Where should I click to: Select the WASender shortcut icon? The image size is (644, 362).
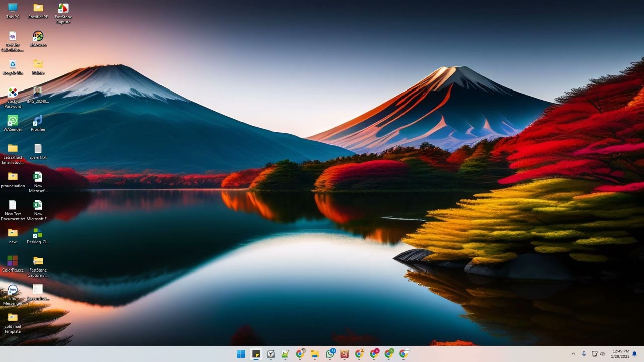[13, 123]
